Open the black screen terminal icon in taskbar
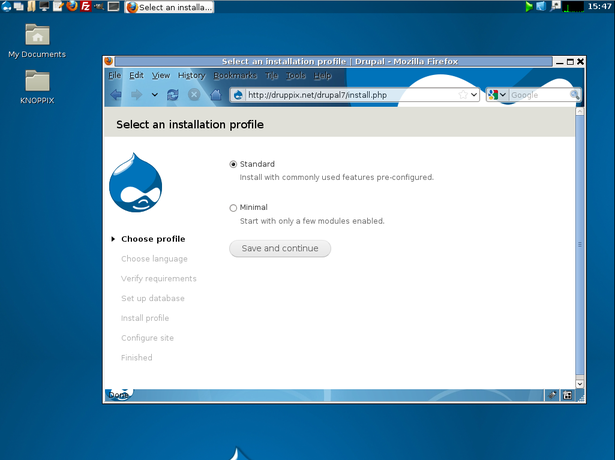This screenshot has width=615, height=460. pos(113,6)
